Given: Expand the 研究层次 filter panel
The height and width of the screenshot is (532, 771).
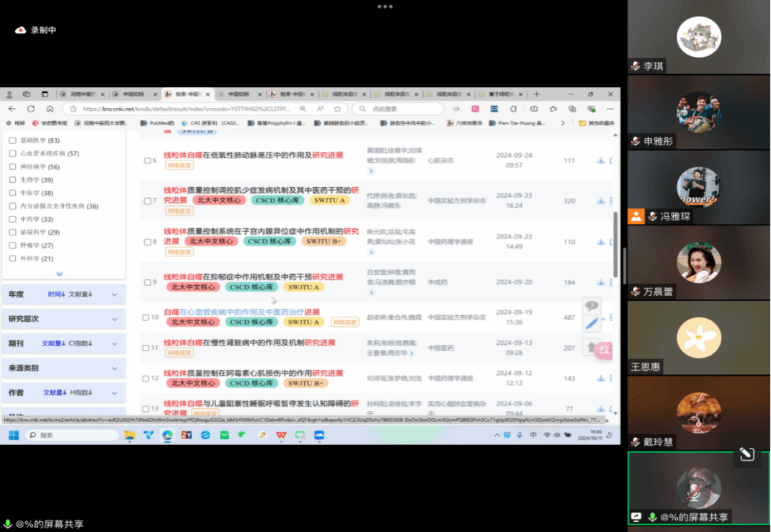Looking at the screenshot, I should click(114, 319).
